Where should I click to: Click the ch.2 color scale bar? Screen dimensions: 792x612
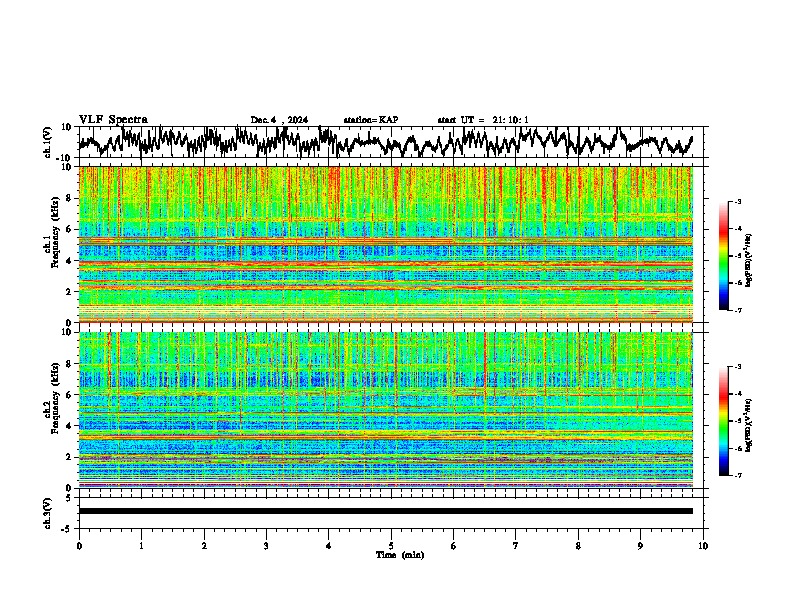click(x=723, y=421)
